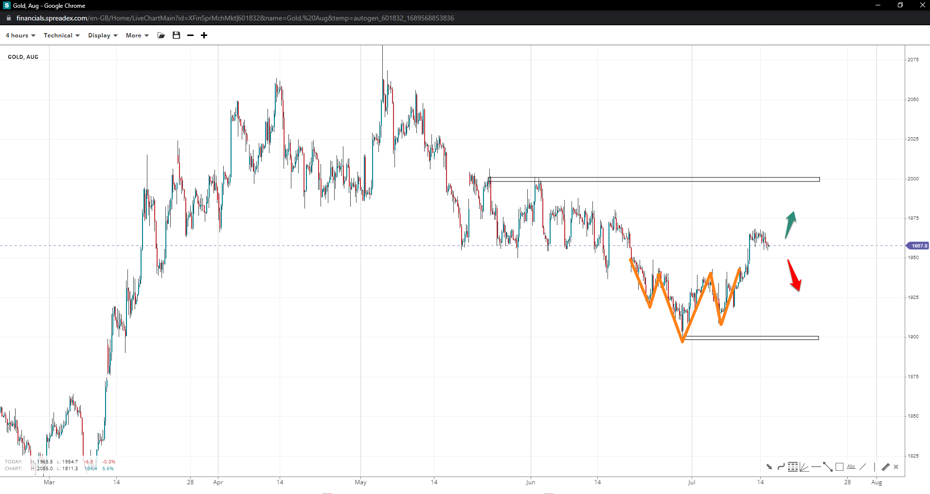This screenshot has height=494, width=930.
Task: Click the save chart floppy icon
Action: pyautogui.click(x=176, y=35)
